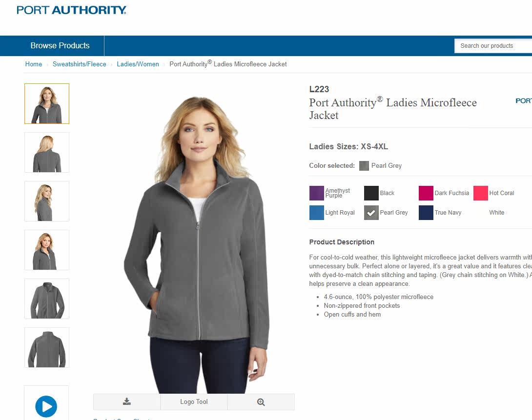Select the back view model thumbnail
Image resolution: width=532 pixels, height=420 pixels.
[47, 153]
